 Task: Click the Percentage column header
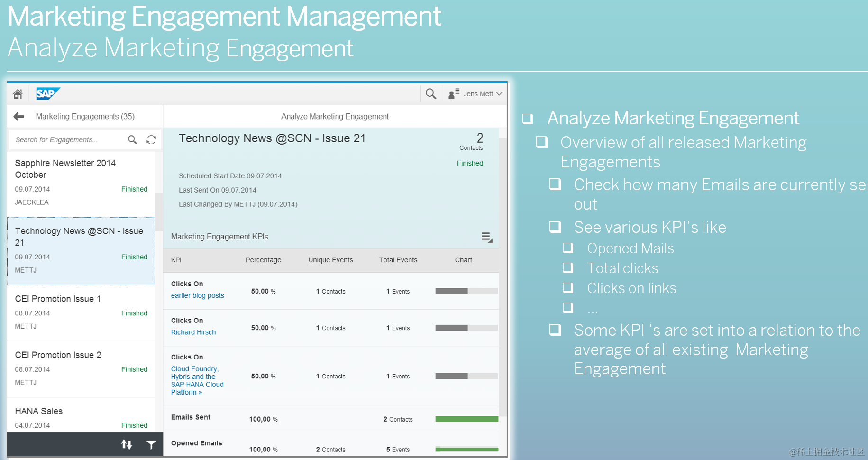[x=263, y=260]
